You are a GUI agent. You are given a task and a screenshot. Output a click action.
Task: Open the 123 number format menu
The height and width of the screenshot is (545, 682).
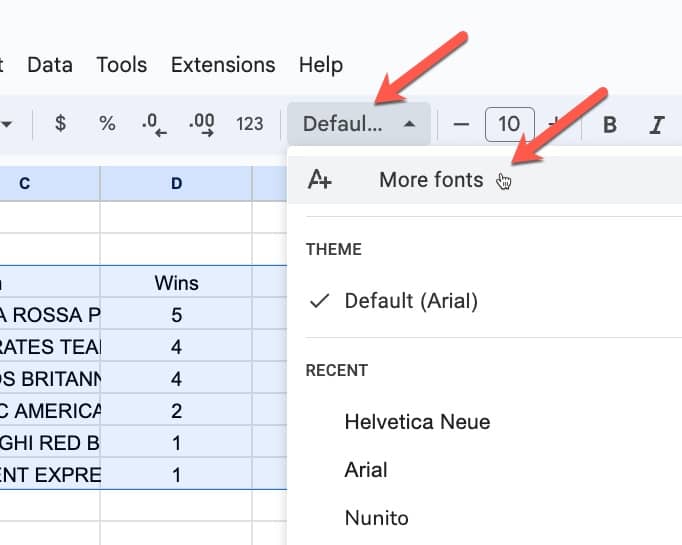pyautogui.click(x=250, y=124)
